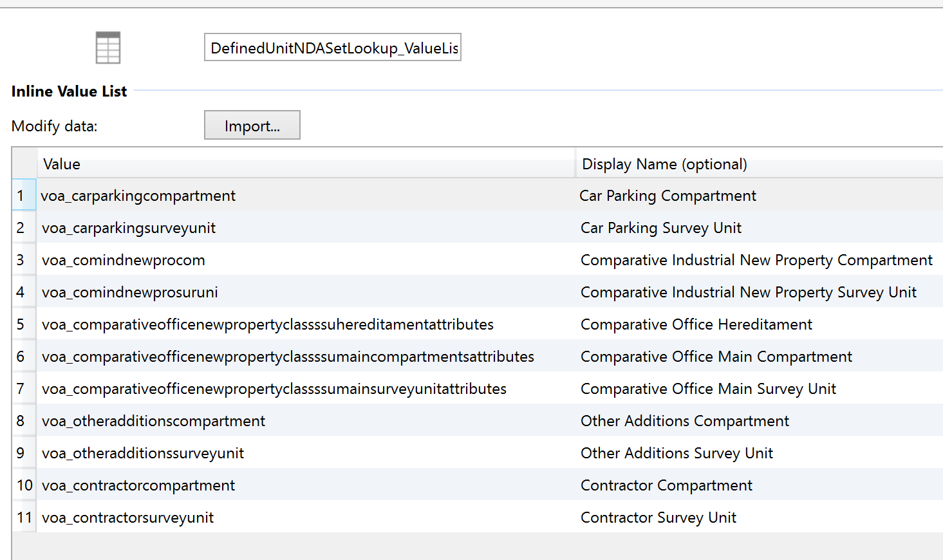
Task: Select row 1 voa_carparkingcompartment
Action: [x=138, y=195]
